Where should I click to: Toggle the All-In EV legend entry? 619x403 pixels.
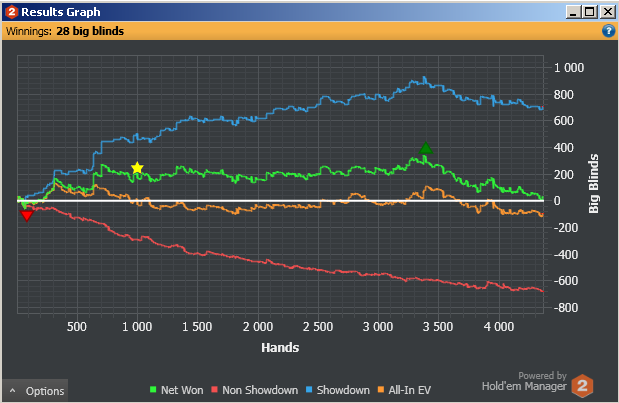tap(405, 390)
